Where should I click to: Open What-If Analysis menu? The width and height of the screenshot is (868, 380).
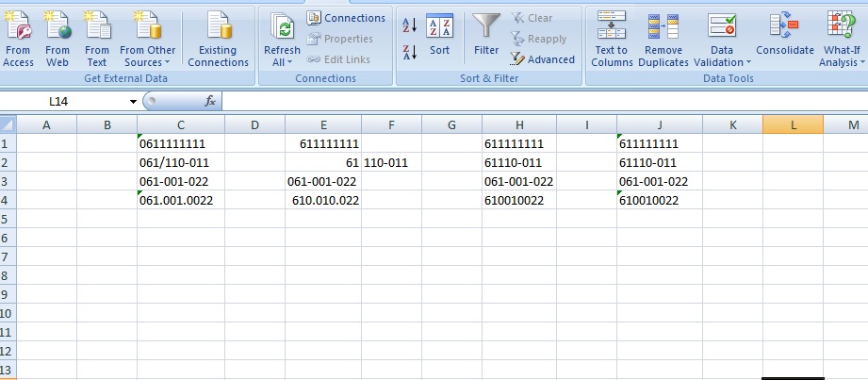click(842, 40)
